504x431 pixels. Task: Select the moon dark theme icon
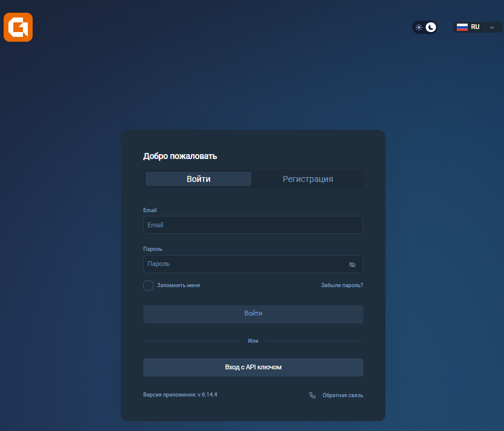pyautogui.click(x=431, y=27)
